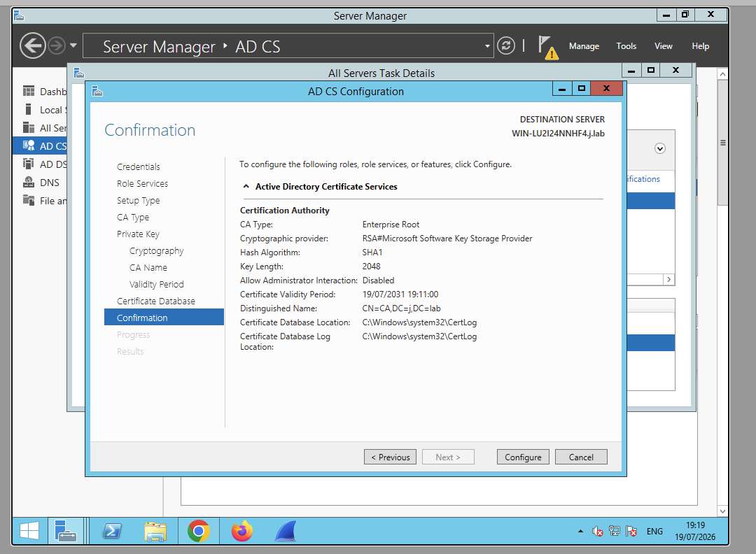Click the Cancel button

tap(581, 457)
